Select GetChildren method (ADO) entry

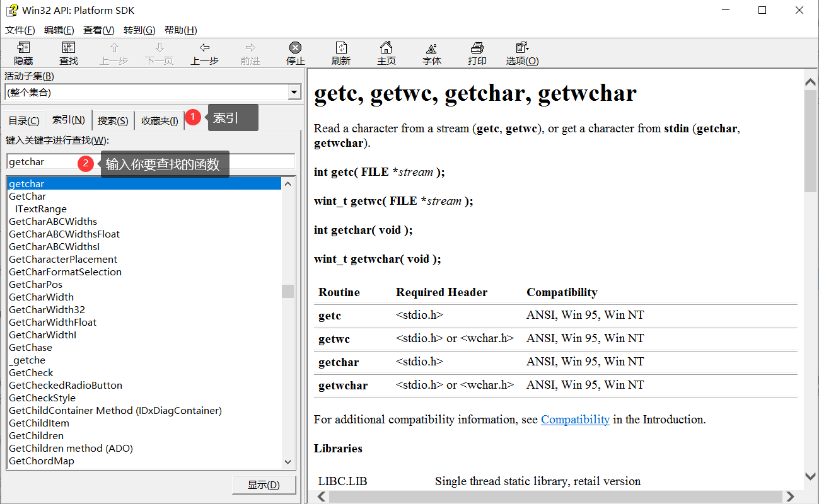click(x=71, y=449)
